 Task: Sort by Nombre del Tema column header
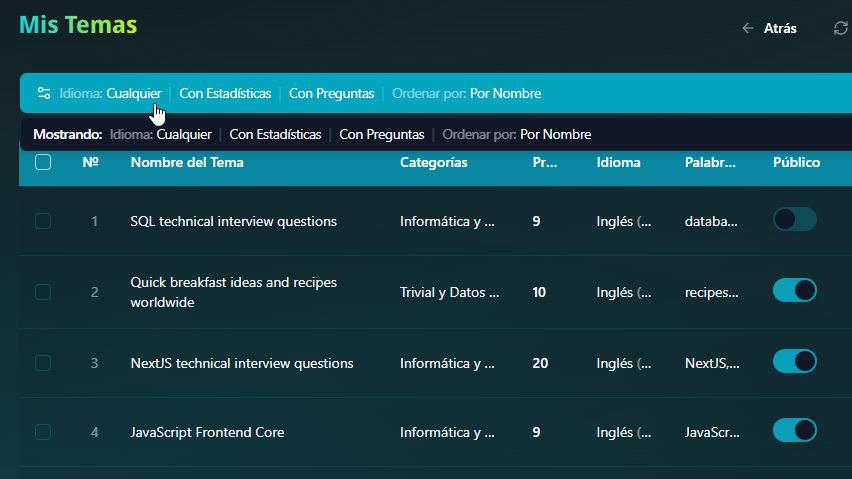[x=187, y=162]
